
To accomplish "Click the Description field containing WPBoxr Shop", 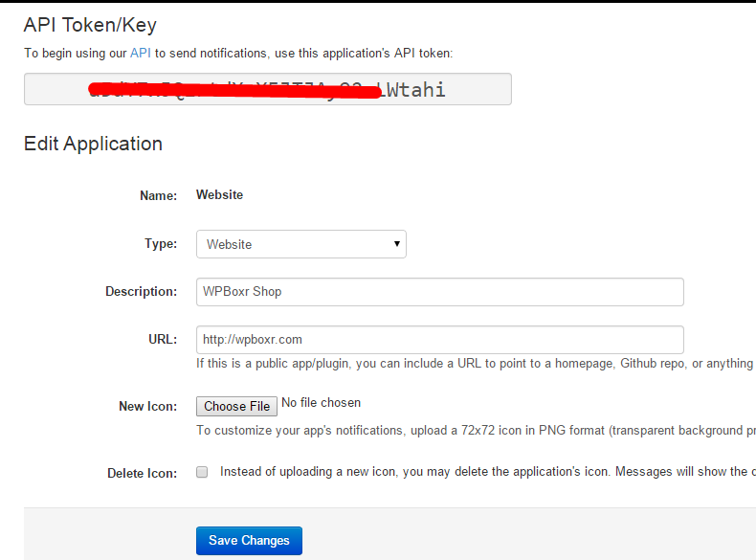I will pyautogui.click(x=439, y=292).
